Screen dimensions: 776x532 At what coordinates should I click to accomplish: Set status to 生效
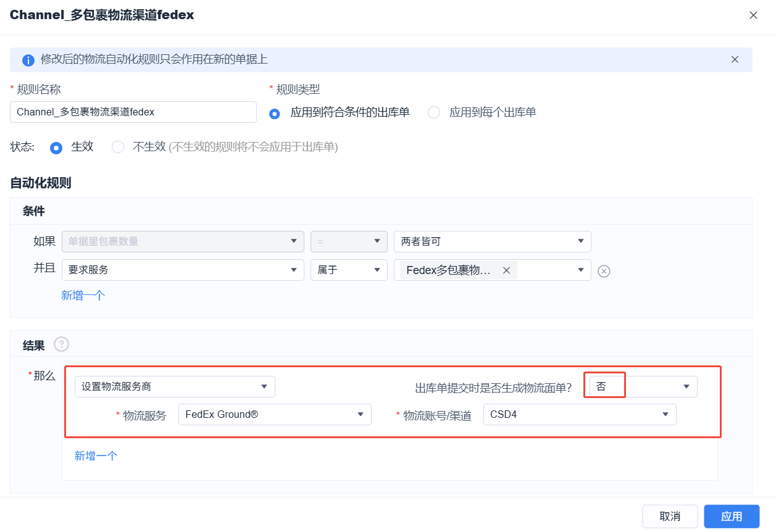(56, 148)
